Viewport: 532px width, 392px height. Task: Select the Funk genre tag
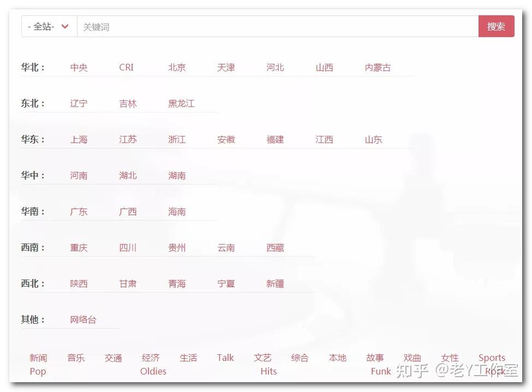pos(381,371)
